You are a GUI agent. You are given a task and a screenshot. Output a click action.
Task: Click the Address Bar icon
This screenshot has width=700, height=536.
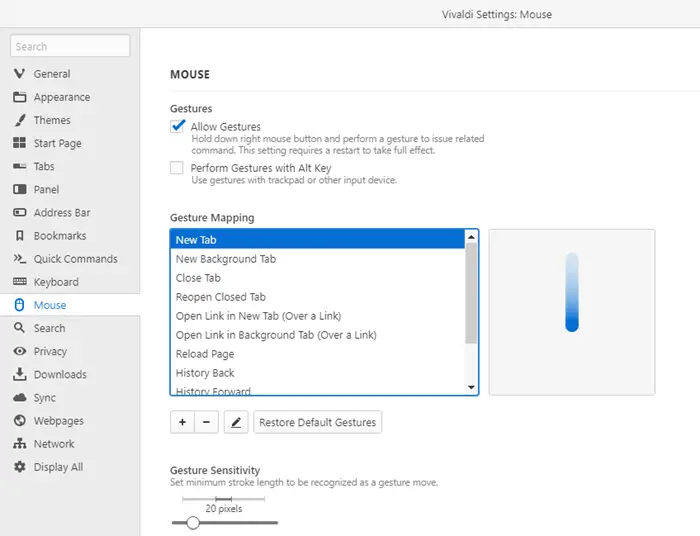pyautogui.click(x=19, y=212)
